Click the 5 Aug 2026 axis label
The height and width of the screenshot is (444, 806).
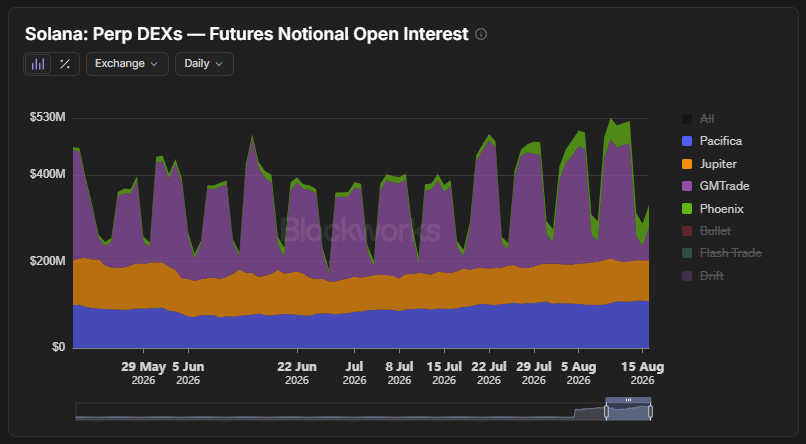click(579, 373)
